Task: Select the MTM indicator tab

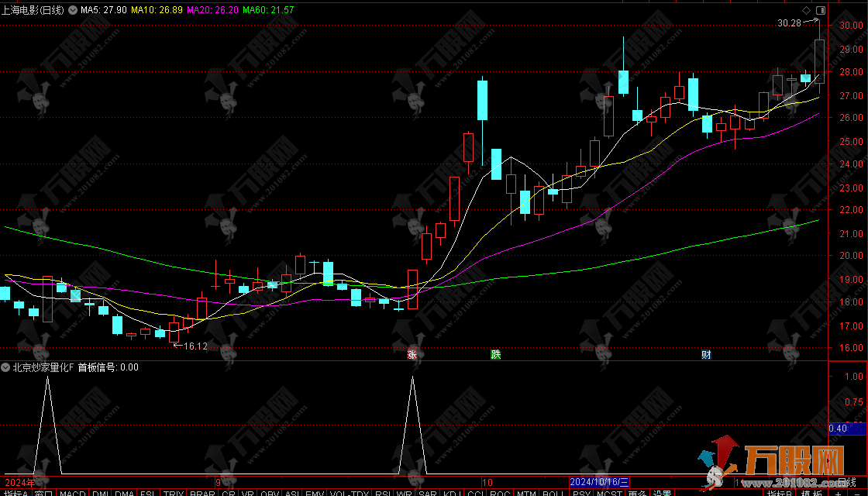Action: pyautogui.click(x=526, y=493)
